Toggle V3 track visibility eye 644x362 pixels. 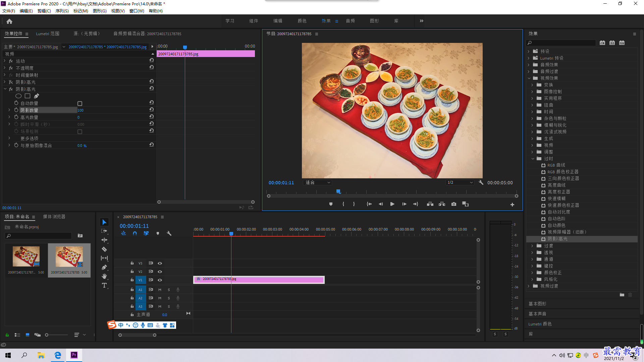(160, 263)
